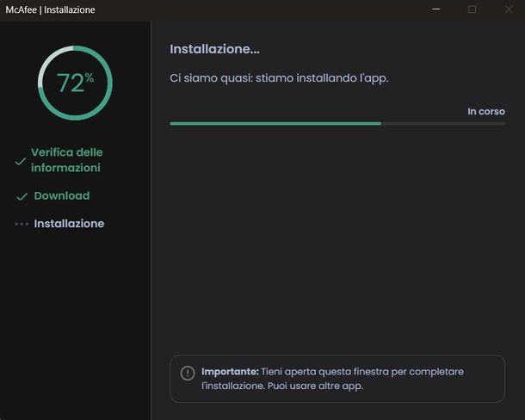Minimize the McAfee installer window
Image resolution: width=525 pixels, height=420 pixels.
click(436, 9)
